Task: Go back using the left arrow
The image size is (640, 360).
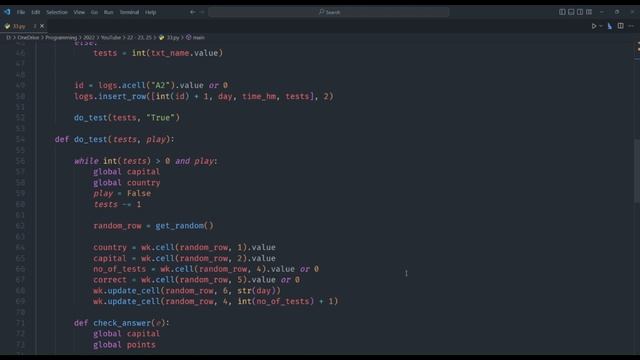Action: click(192, 12)
